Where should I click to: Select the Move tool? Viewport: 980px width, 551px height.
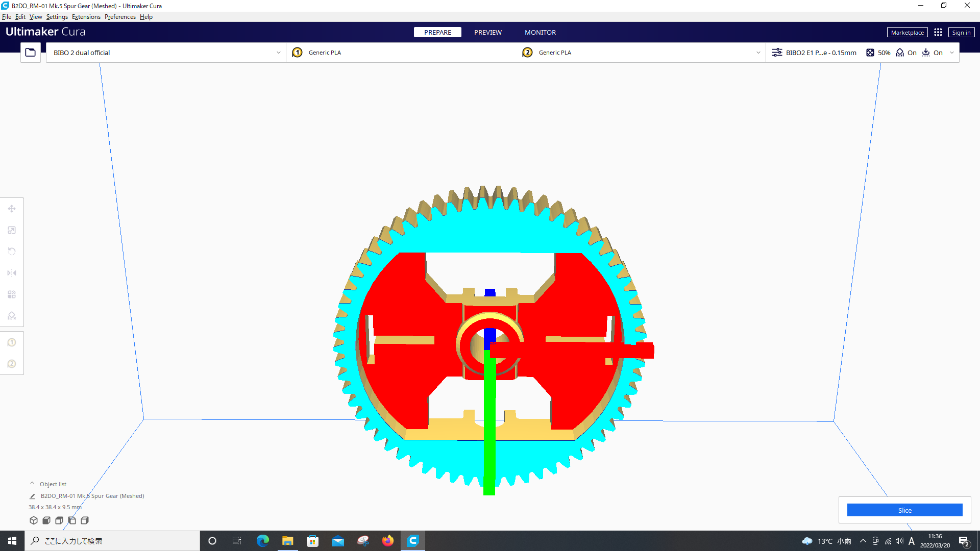point(12,209)
